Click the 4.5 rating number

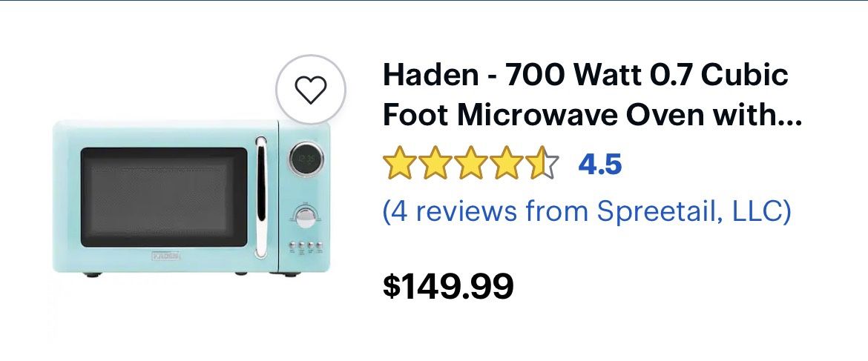point(600,164)
